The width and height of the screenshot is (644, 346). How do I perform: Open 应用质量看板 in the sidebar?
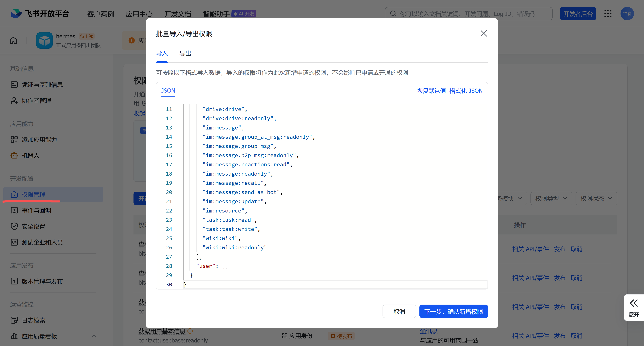coord(53,336)
